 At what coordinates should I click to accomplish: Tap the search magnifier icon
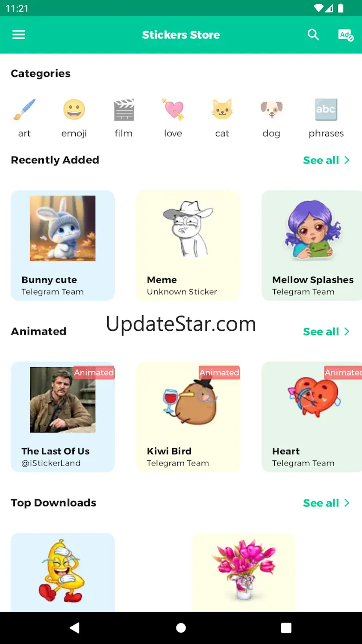314,35
